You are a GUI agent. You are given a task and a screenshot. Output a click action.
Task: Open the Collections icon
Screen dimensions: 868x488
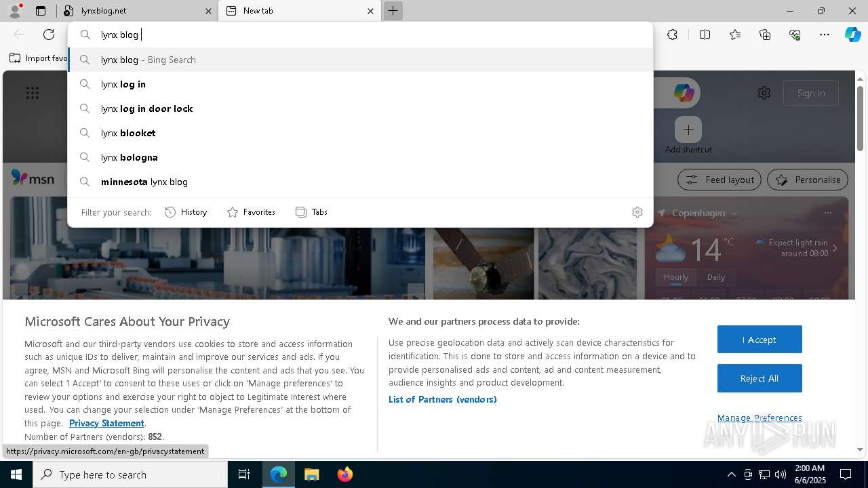click(765, 35)
